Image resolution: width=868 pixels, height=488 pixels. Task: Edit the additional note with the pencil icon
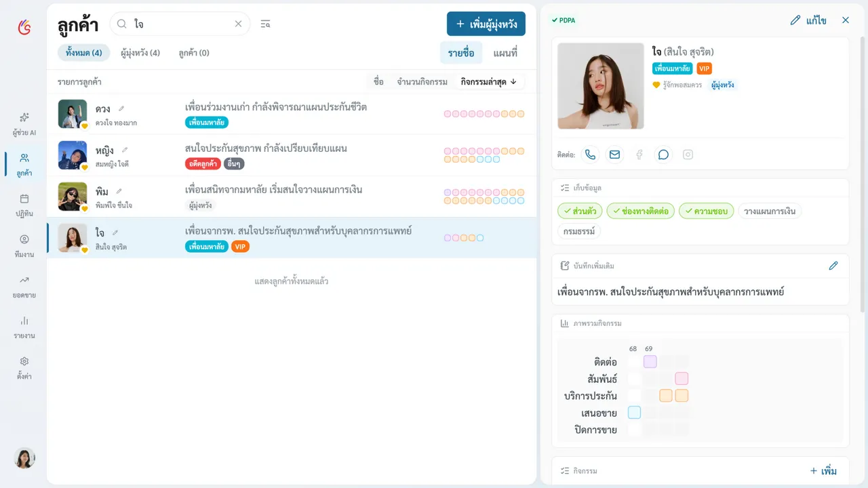click(833, 266)
